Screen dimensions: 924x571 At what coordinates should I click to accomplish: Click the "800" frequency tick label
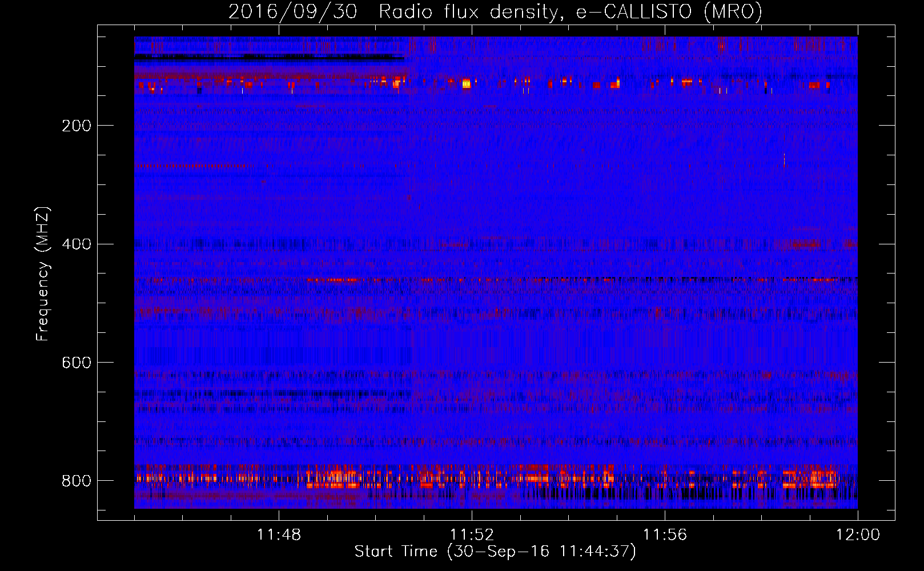(x=77, y=481)
